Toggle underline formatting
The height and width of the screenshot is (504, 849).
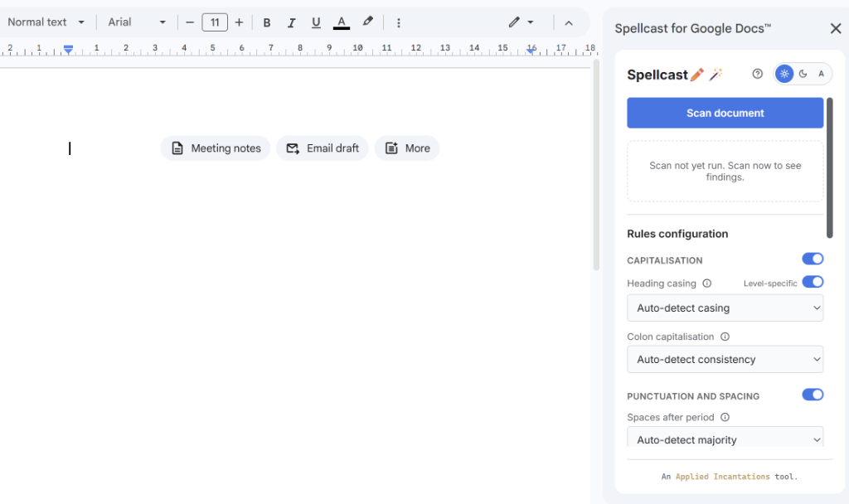click(316, 22)
